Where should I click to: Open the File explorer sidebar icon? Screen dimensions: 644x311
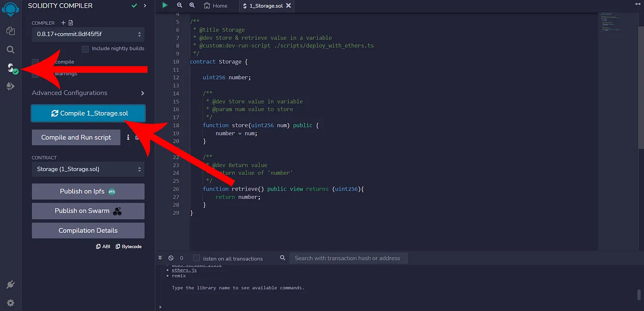pyautogui.click(x=11, y=31)
